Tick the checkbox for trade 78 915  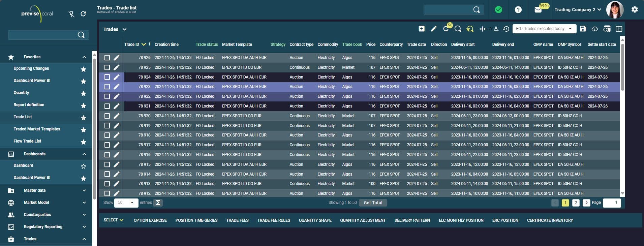(x=107, y=164)
